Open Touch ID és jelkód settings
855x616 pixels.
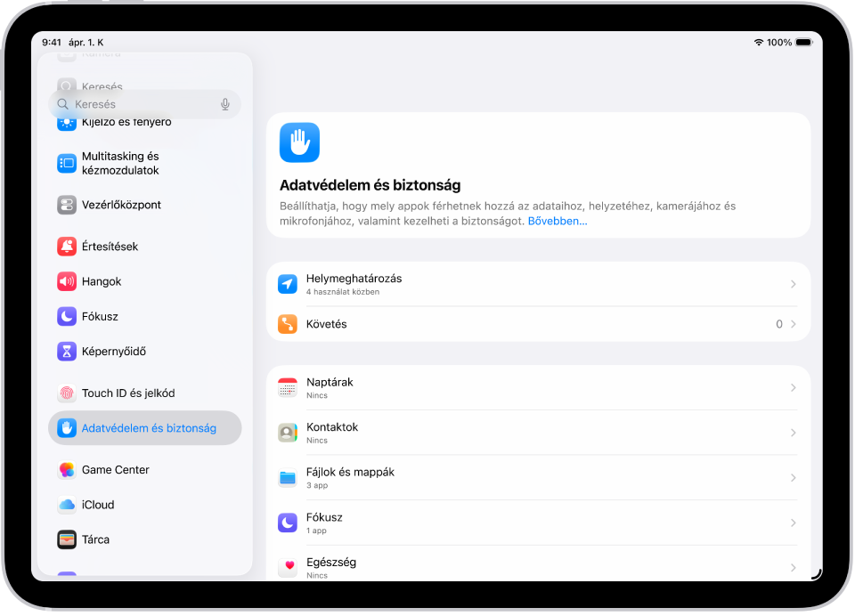click(145, 393)
